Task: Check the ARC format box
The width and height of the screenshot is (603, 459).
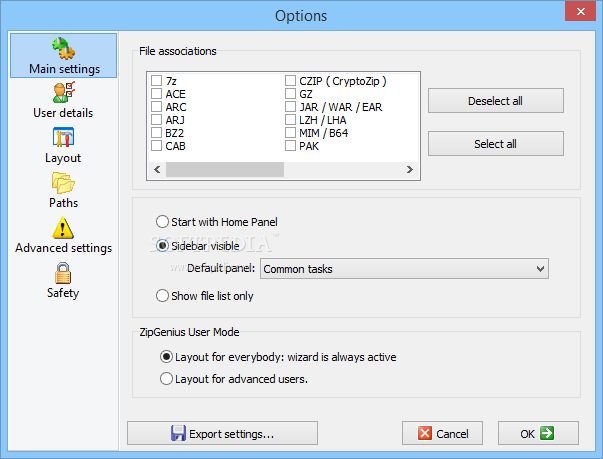Action: pyautogui.click(x=157, y=106)
